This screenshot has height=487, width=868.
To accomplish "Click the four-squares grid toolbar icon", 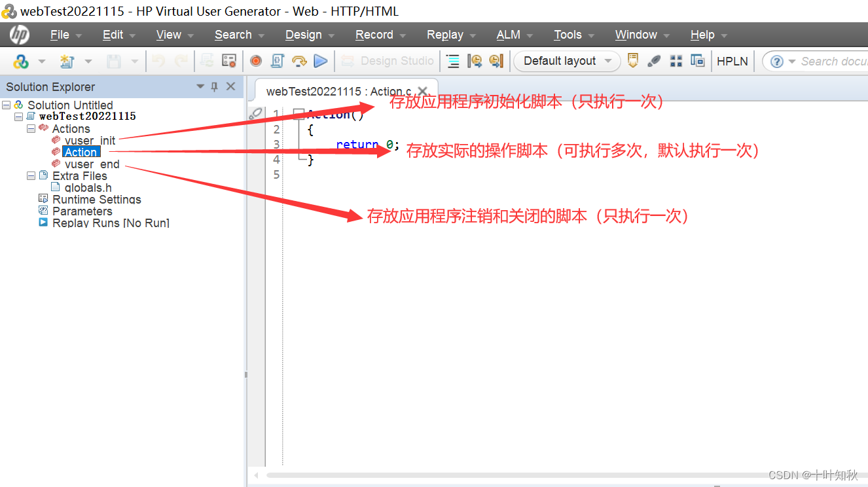I will (676, 61).
